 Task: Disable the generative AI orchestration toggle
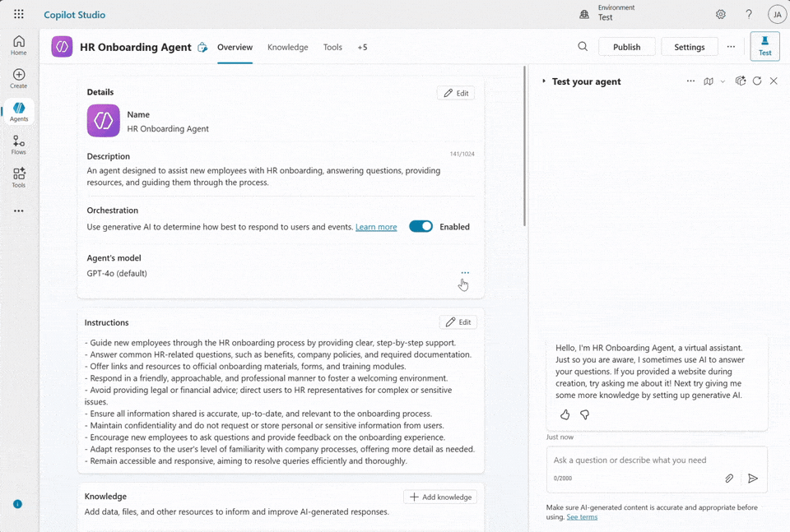[421, 227]
